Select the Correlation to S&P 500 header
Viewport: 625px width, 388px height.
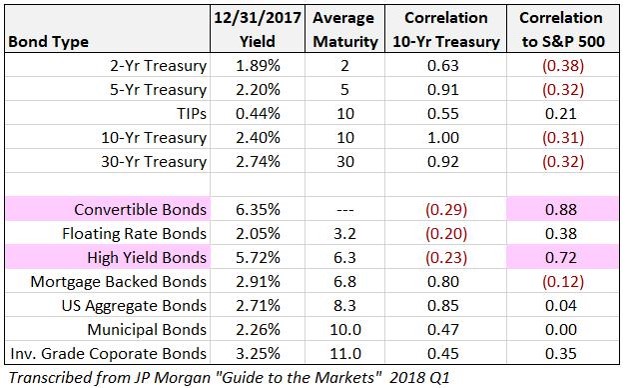point(563,29)
